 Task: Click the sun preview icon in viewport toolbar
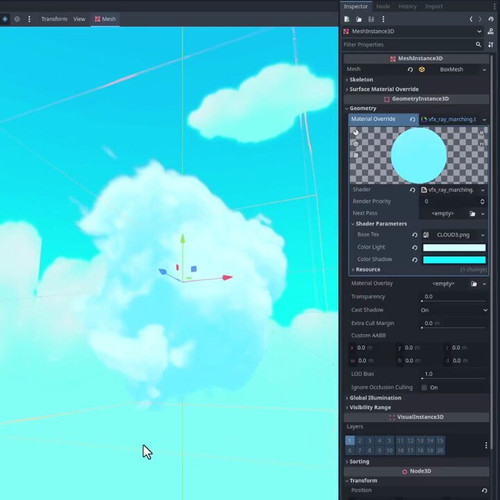pos(17,19)
